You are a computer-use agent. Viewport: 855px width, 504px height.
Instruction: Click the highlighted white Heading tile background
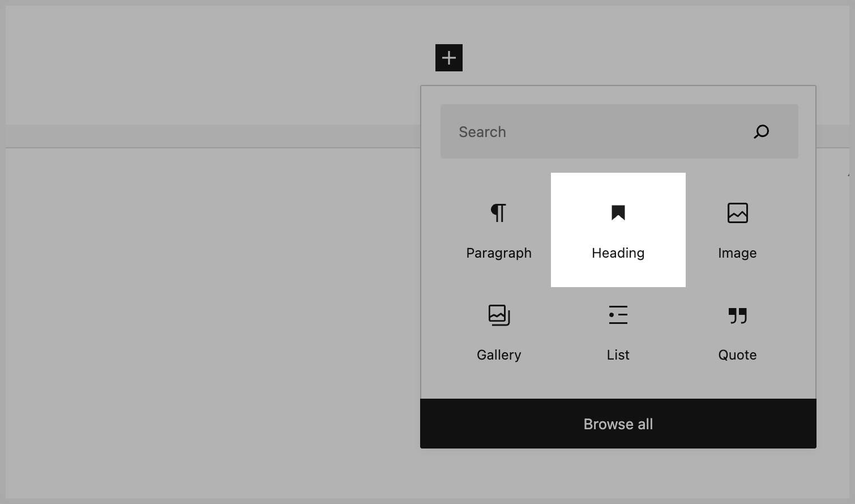[572, 272]
